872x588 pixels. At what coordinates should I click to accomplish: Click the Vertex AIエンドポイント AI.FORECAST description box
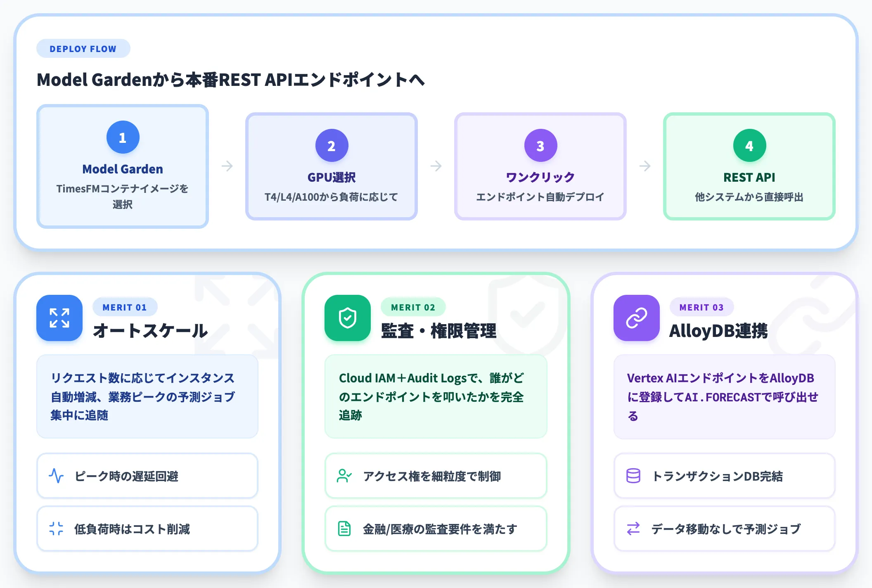pyautogui.click(x=724, y=397)
